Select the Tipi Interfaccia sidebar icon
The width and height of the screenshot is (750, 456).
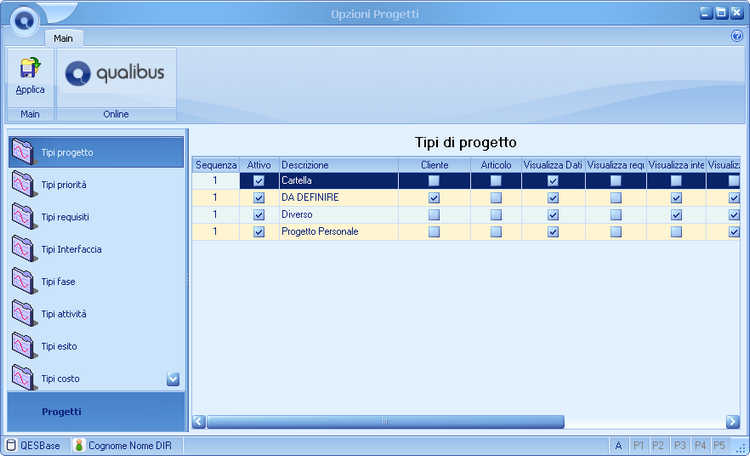23,249
